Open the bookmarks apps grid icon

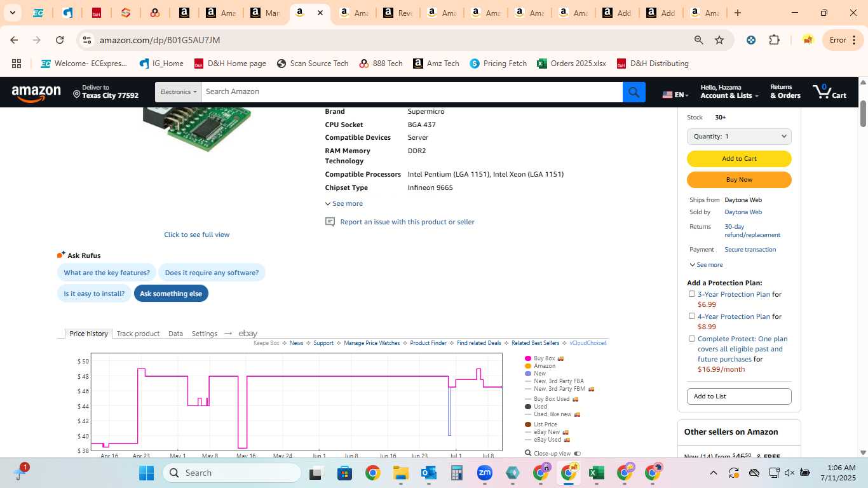pyautogui.click(x=17, y=64)
